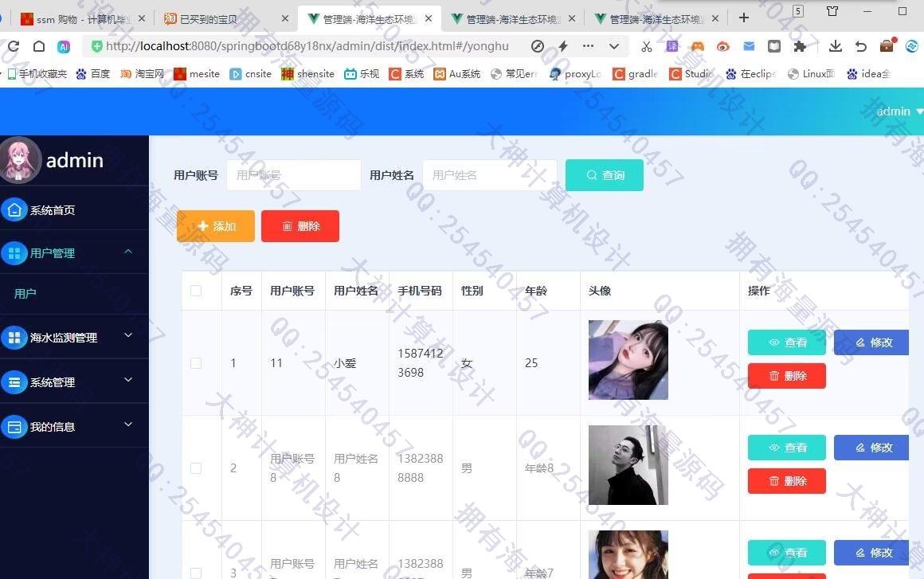Screen dimensions: 924x579
Task: Go to browser home page icon
Action: pyautogui.click(x=39, y=46)
